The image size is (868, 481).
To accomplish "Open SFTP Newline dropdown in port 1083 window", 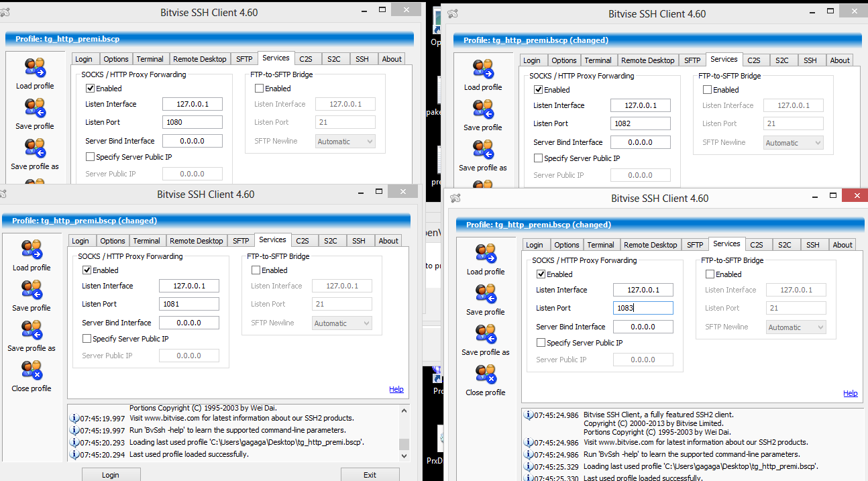I will pyautogui.click(x=796, y=327).
